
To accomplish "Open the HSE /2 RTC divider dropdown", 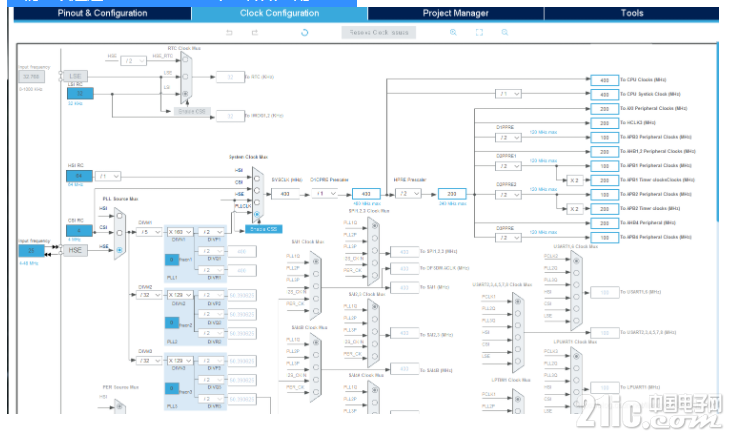I will pyautogui.click(x=134, y=61).
